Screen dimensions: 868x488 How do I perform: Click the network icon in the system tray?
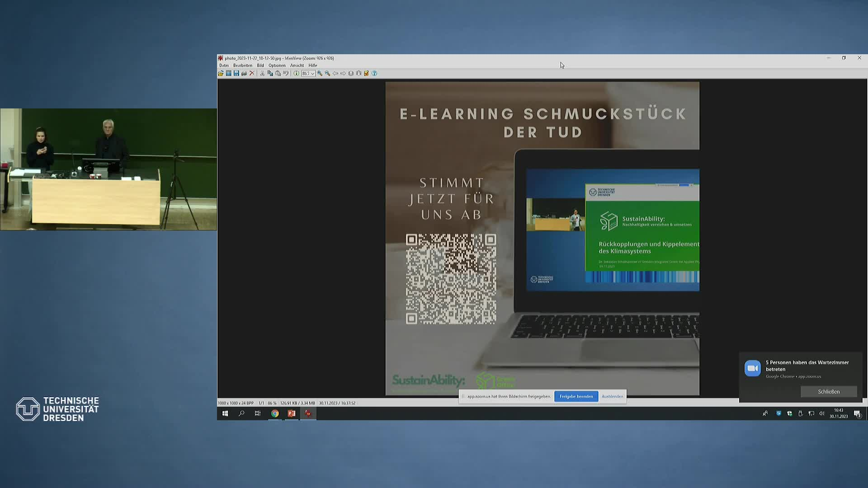point(811,413)
